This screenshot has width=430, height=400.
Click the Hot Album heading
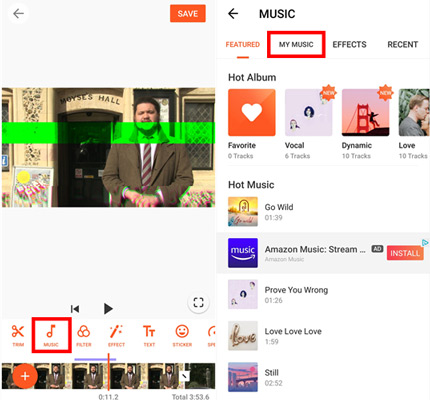(x=252, y=77)
